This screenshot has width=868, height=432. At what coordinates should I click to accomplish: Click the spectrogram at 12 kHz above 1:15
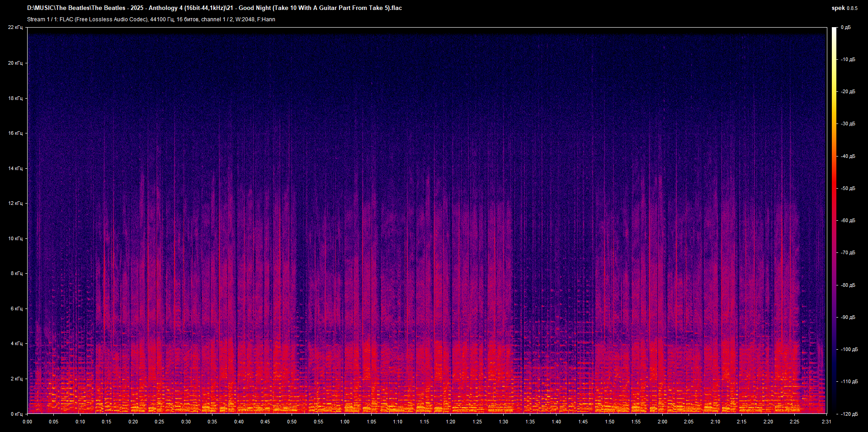click(x=424, y=203)
